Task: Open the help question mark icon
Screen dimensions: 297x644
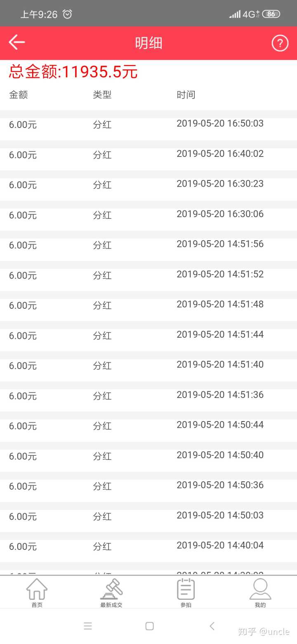Action: (280, 43)
